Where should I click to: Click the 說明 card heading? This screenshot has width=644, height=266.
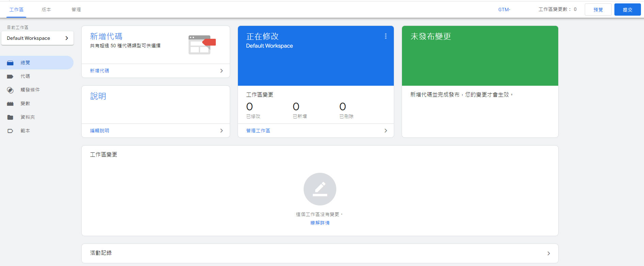[98, 96]
